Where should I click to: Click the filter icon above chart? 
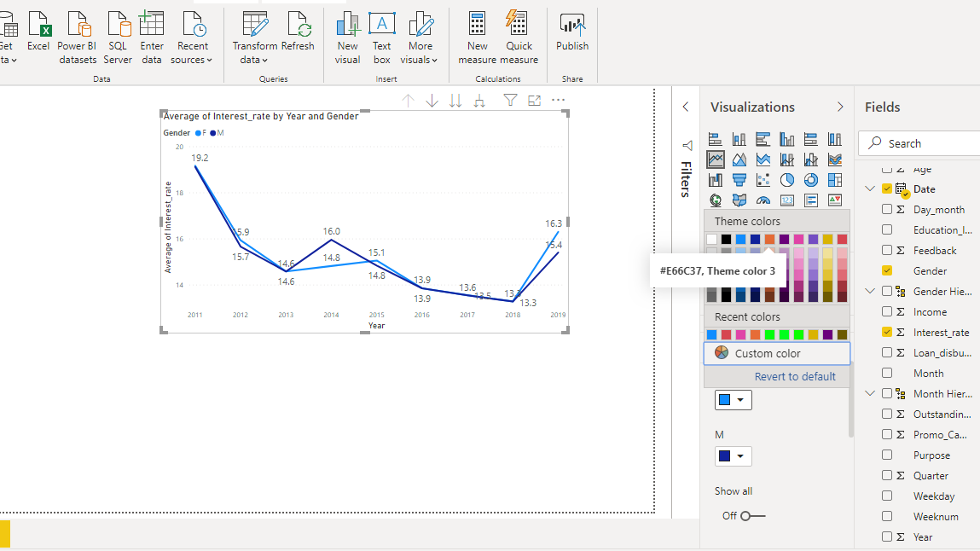tap(510, 101)
